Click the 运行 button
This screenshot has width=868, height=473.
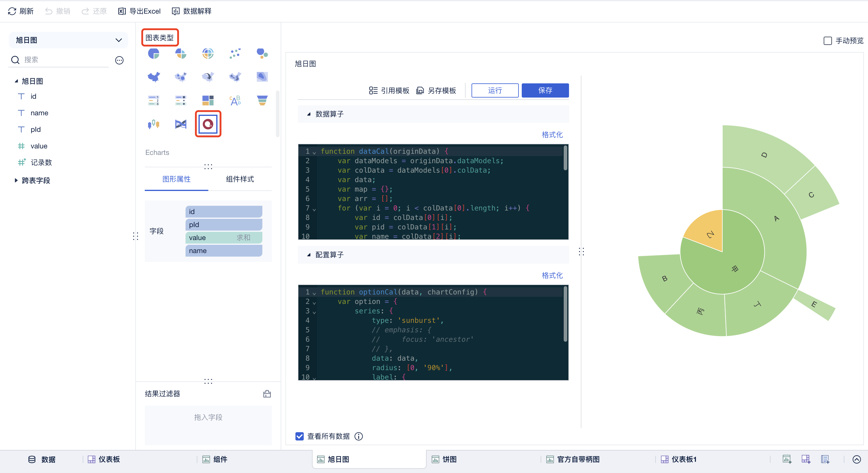click(495, 90)
